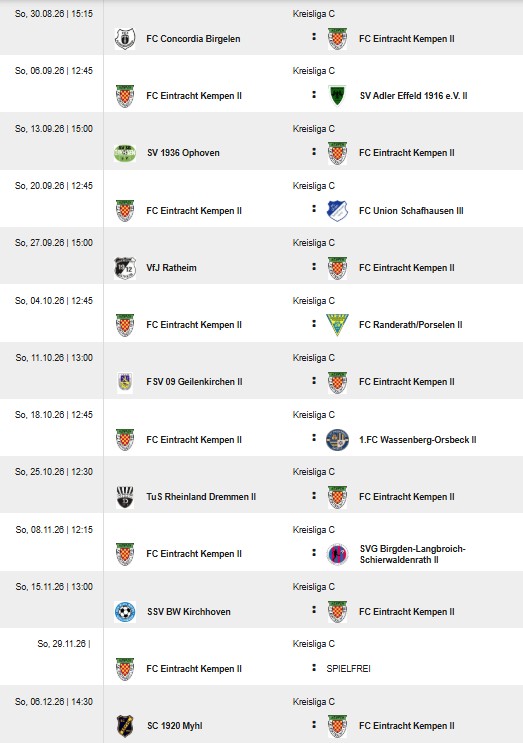523x743 pixels.
Task: Select match date So, 30.08.26 15:15
Action: click(x=54, y=14)
